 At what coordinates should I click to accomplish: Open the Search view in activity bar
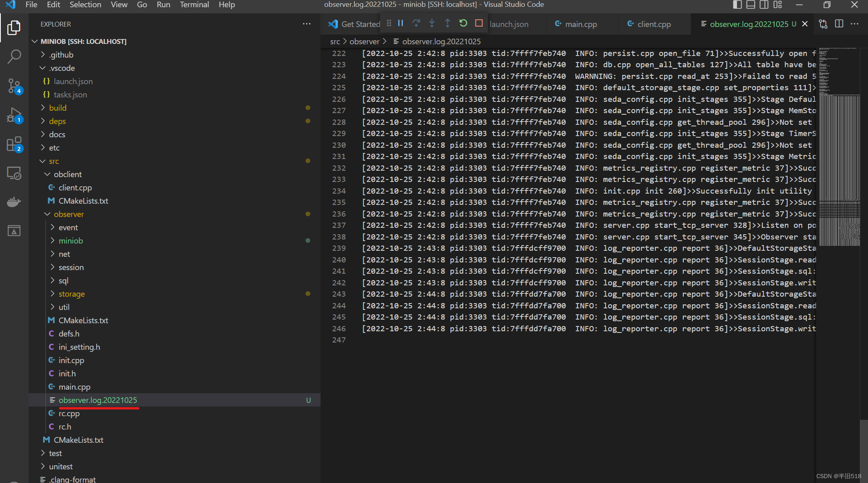(x=14, y=57)
